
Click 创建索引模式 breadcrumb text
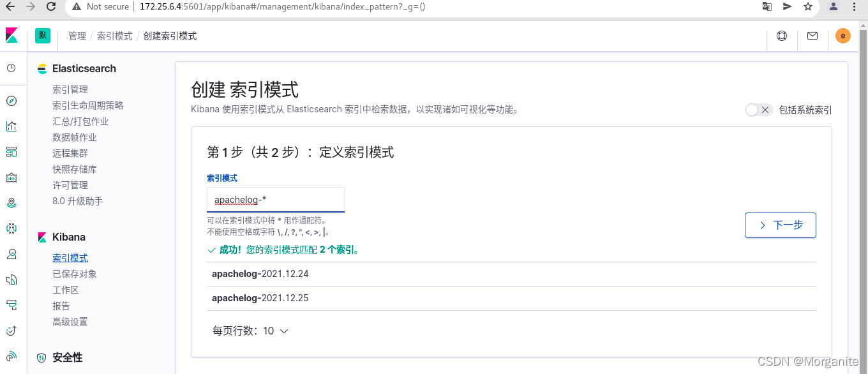(170, 36)
